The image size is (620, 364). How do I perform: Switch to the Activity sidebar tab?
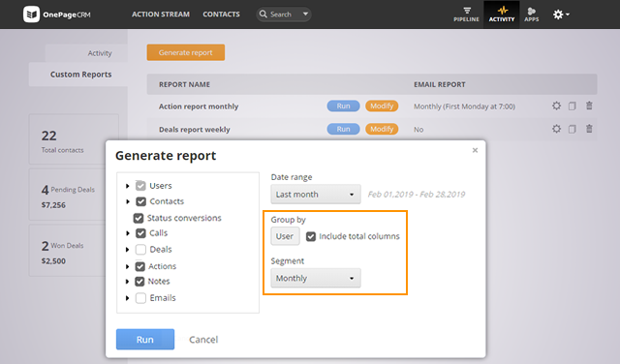tap(86, 53)
